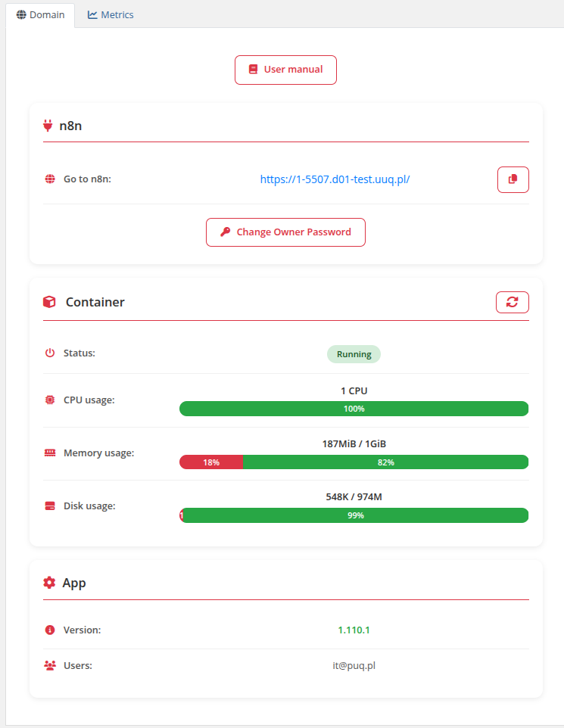Click the info icon beside Version
The width and height of the screenshot is (564, 728).
click(48, 629)
